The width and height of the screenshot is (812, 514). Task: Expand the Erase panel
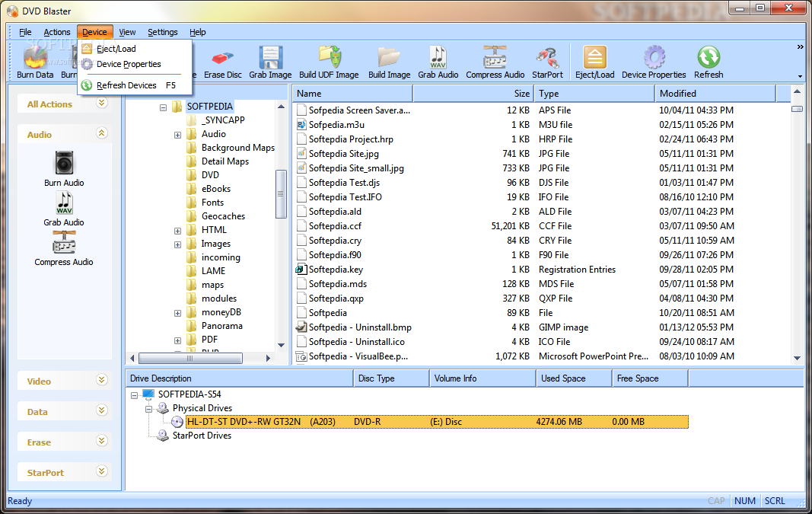click(x=101, y=441)
